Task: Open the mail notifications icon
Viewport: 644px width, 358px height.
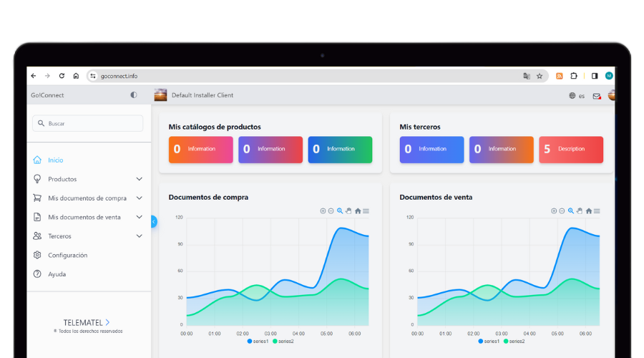Action: (x=597, y=96)
